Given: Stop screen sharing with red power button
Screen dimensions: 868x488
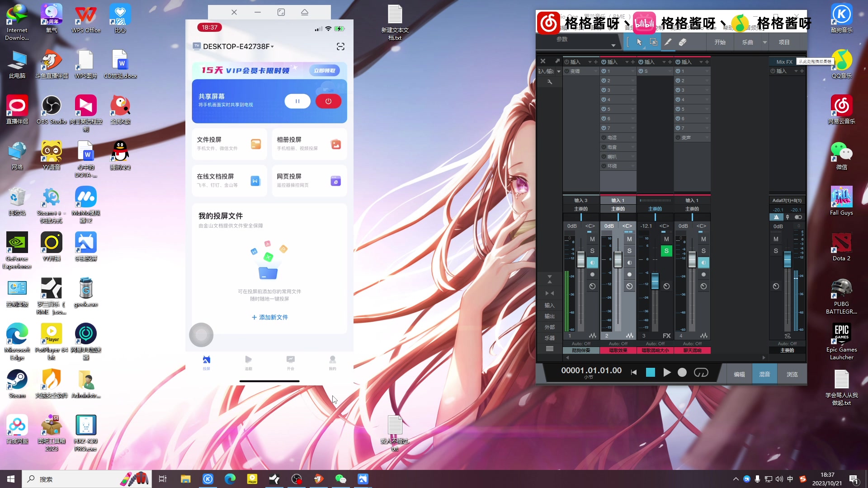Looking at the screenshot, I should 328,101.
